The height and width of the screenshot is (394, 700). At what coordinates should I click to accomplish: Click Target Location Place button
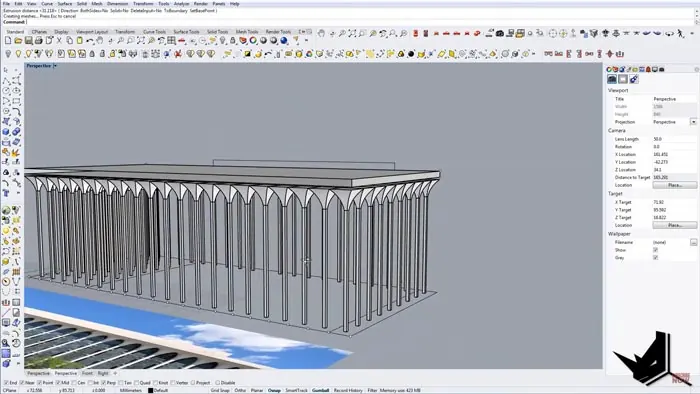point(675,225)
